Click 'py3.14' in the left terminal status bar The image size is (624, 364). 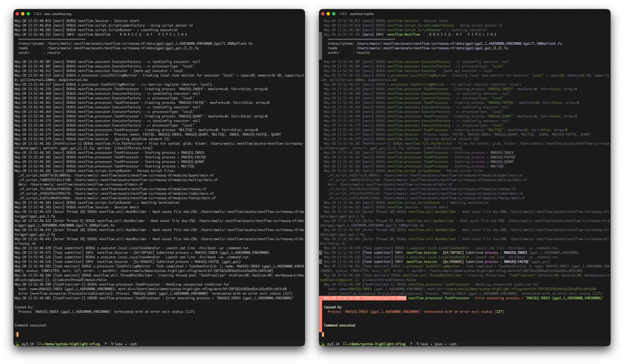coord(28,344)
